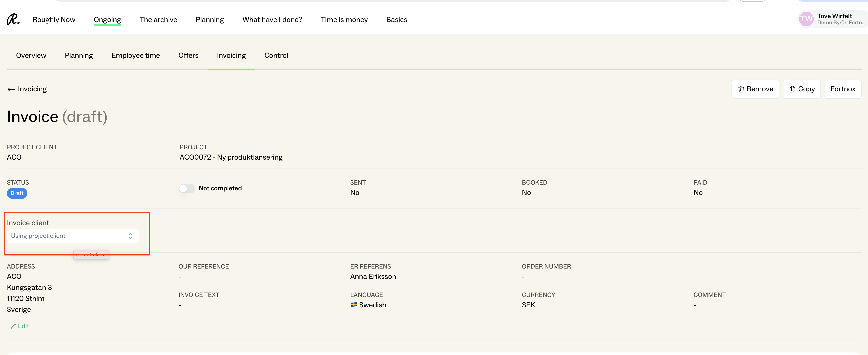
Task: Click the up-down chevron in client selector
Action: (130, 236)
